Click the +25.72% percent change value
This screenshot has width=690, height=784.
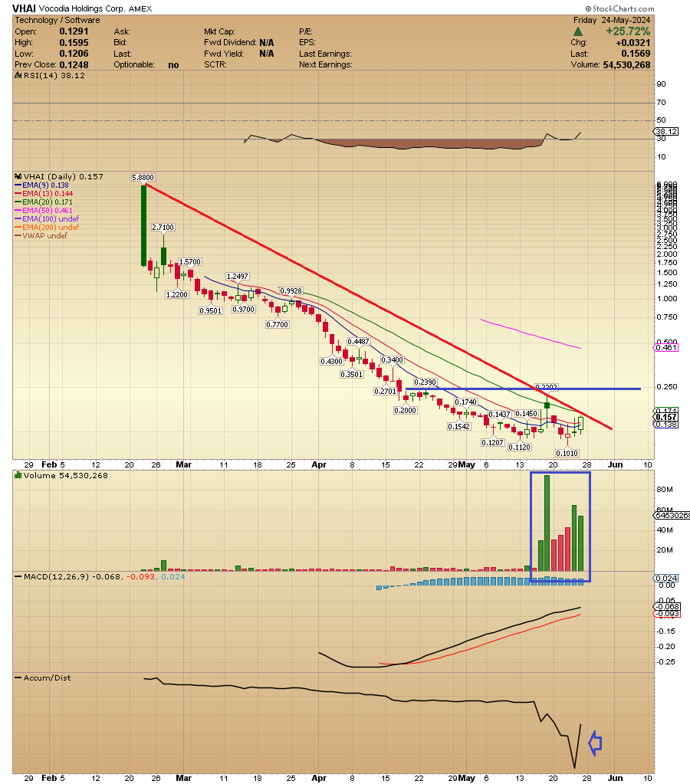coord(628,31)
